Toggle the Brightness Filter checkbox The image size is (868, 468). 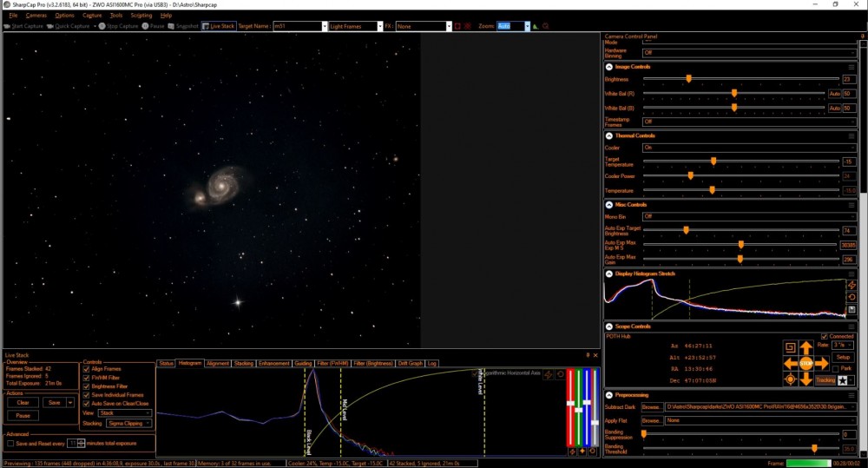(x=86, y=386)
